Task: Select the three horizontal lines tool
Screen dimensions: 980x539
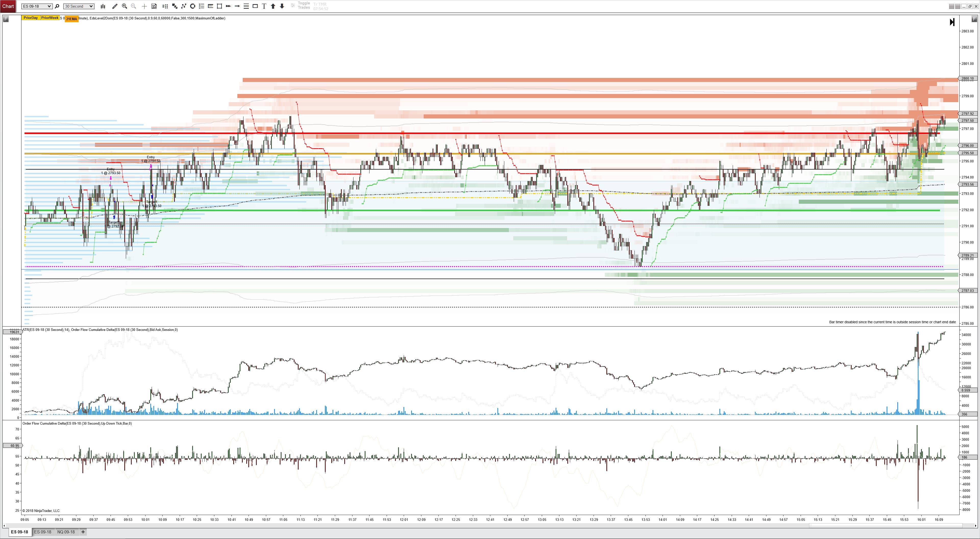Action: pyautogui.click(x=246, y=6)
